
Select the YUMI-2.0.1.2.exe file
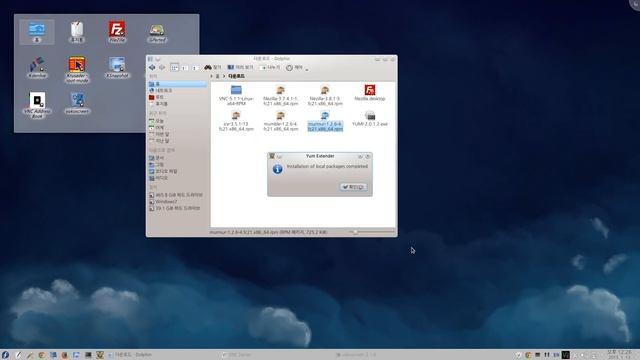pyautogui.click(x=370, y=118)
